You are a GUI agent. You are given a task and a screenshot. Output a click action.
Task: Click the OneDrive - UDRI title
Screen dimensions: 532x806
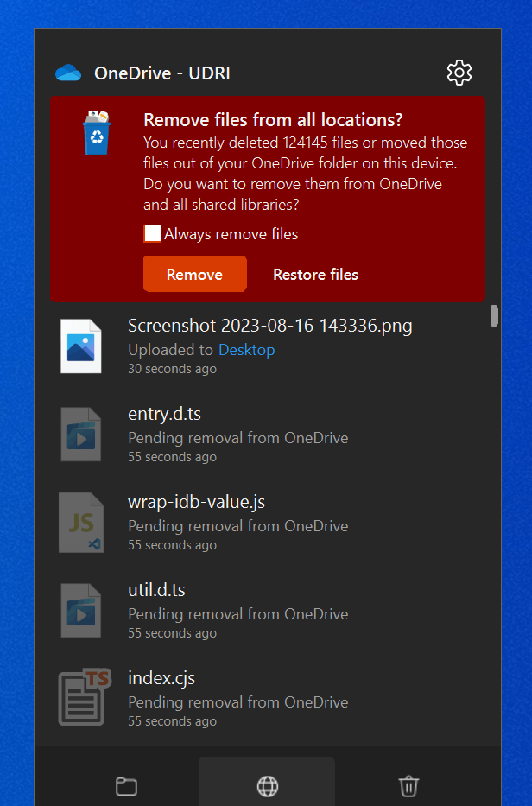[161, 73]
